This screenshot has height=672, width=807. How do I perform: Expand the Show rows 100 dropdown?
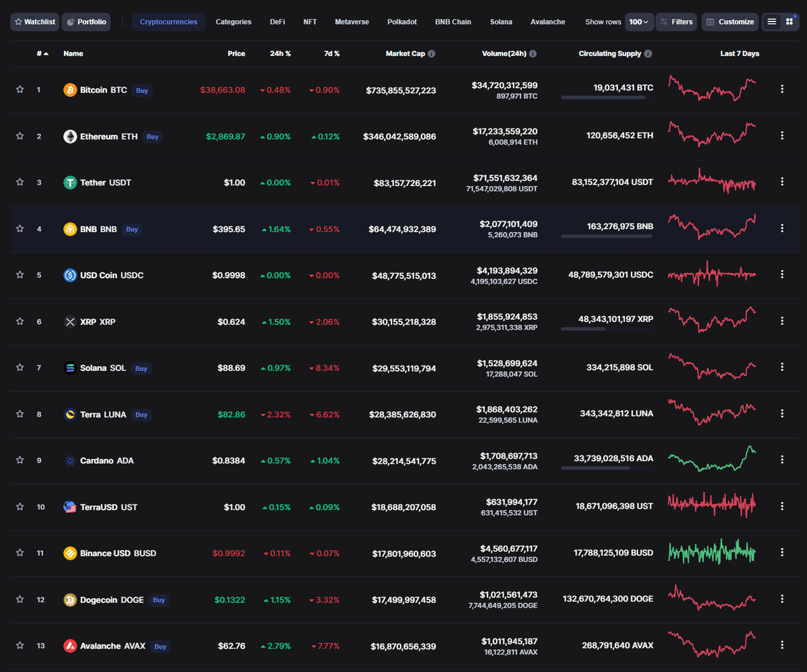(x=639, y=22)
